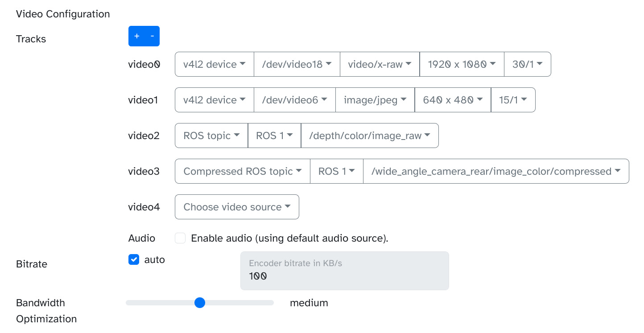Open the Compressed ROS topic dropdown
The height and width of the screenshot is (333, 644).
click(242, 171)
